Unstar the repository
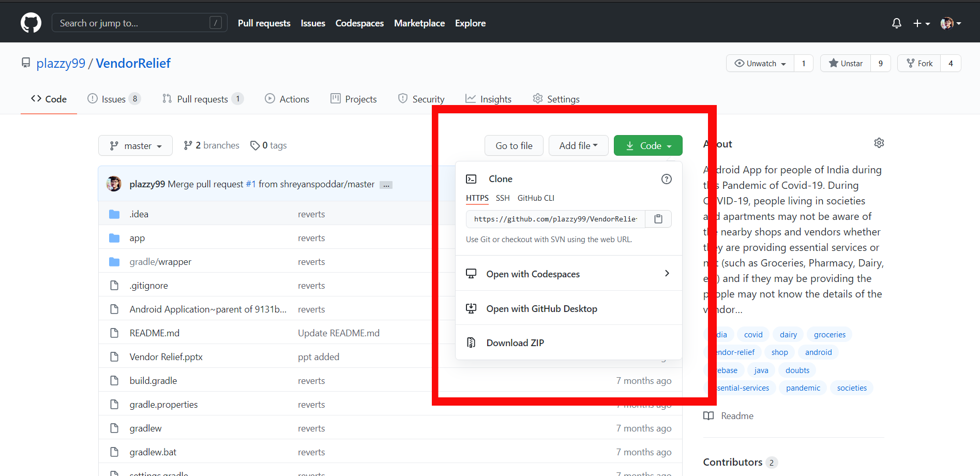Image resolution: width=980 pixels, height=476 pixels. (x=846, y=63)
